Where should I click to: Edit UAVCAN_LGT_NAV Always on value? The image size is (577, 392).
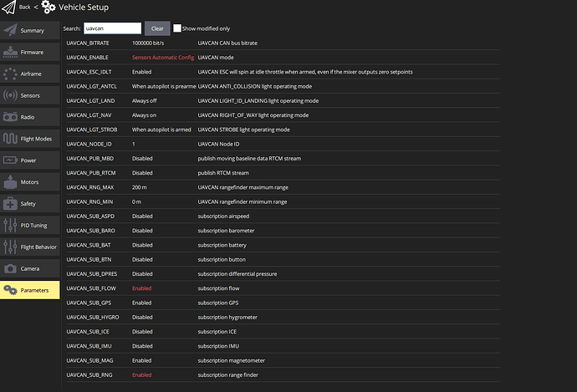144,115
